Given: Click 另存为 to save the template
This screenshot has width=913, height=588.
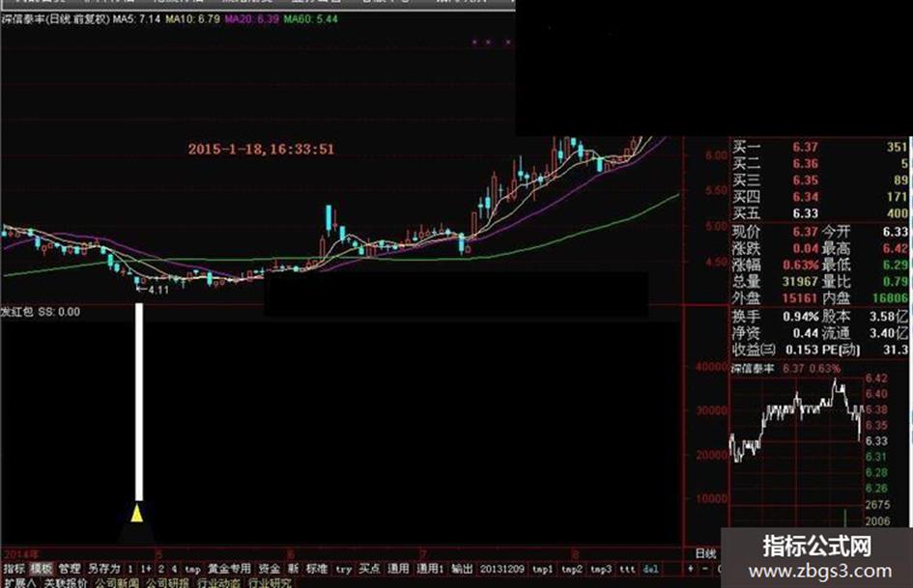Looking at the screenshot, I should point(103,569).
